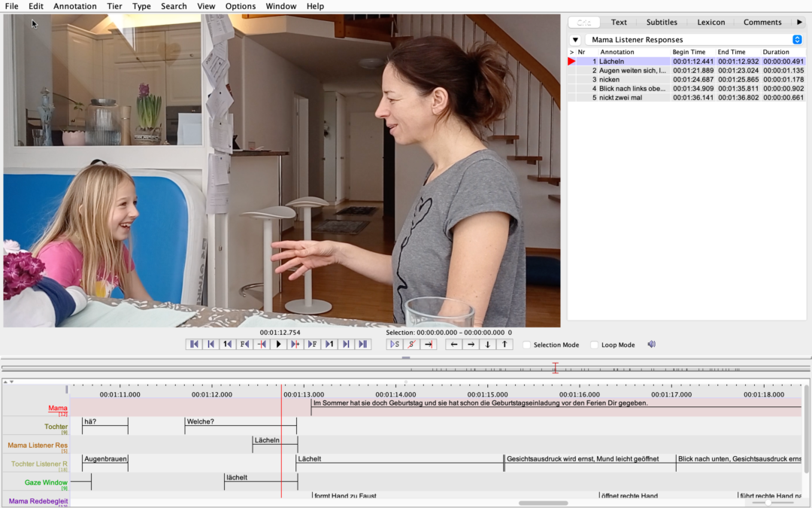Click the play/pause media button

279,344
